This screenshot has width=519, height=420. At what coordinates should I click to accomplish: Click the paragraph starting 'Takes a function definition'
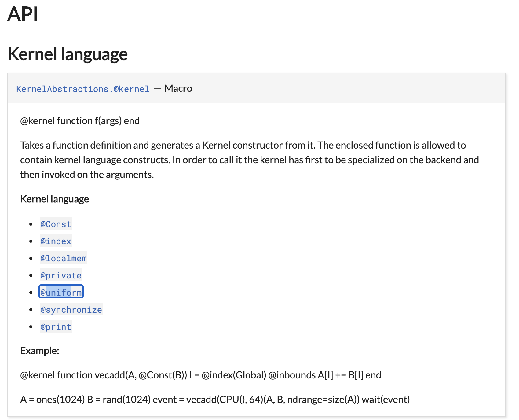point(250,160)
